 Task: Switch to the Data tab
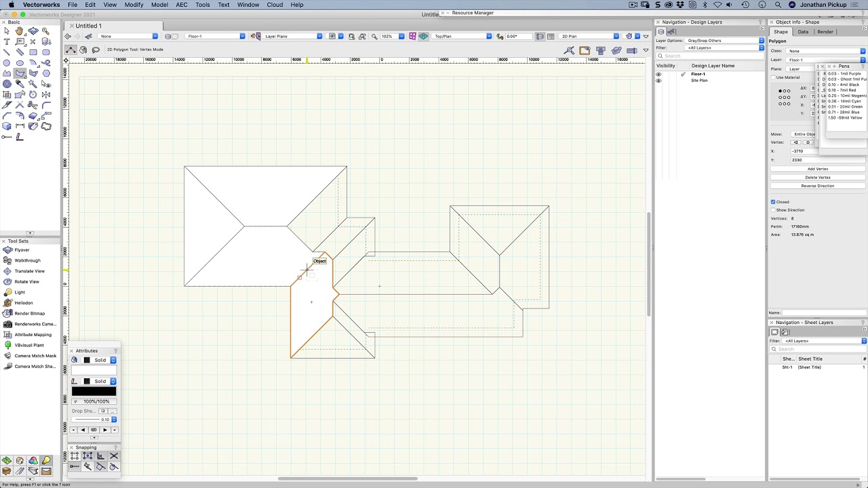tap(803, 32)
